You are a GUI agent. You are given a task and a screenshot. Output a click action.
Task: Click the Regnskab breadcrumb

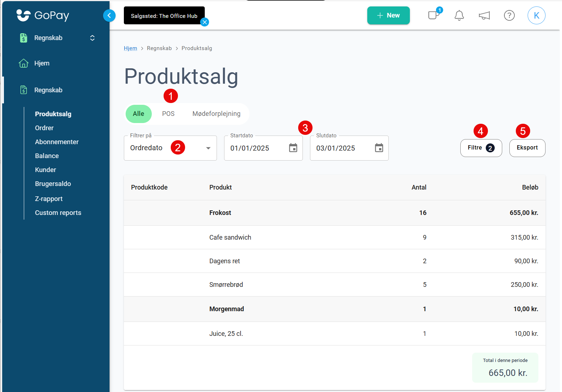tap(159, 48)
